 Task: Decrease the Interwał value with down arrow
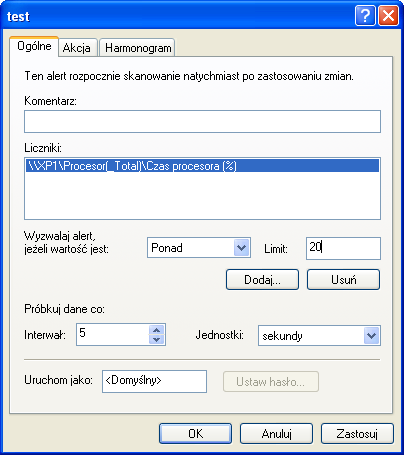click(x=157, y=340)
